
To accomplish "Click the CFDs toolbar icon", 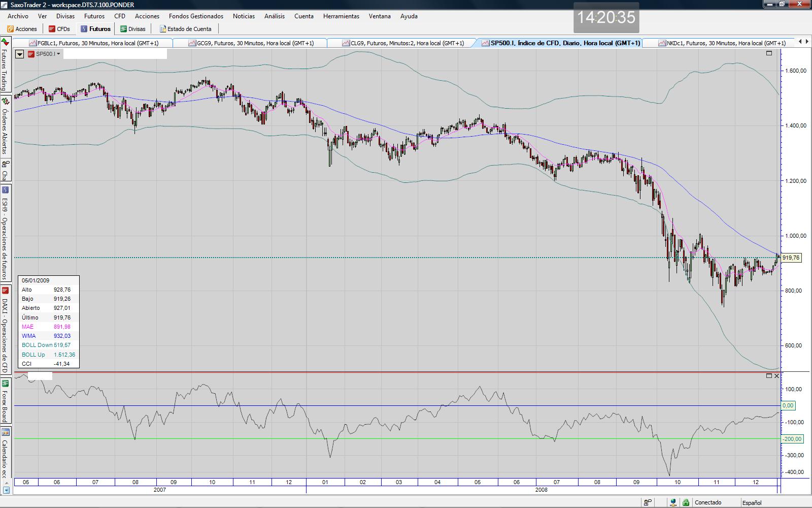I will click(x=59, y=29).
